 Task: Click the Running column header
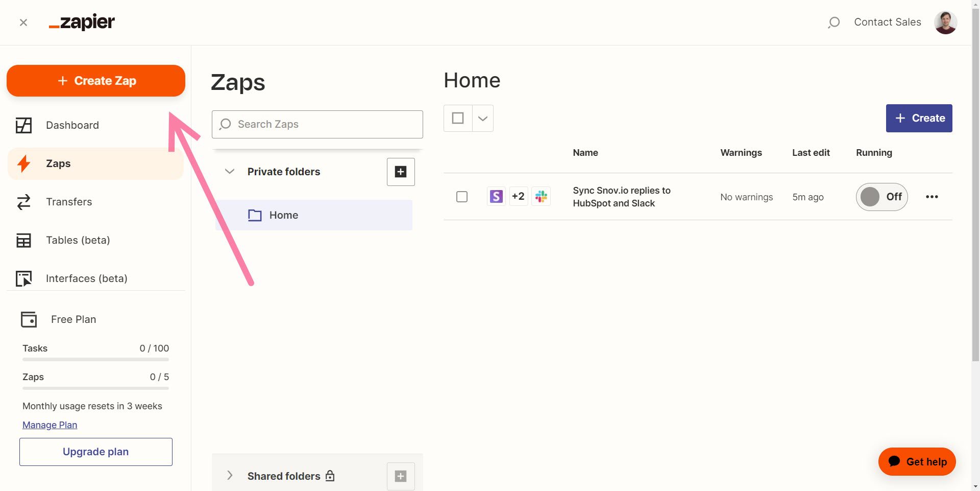[x=874, y=153]
